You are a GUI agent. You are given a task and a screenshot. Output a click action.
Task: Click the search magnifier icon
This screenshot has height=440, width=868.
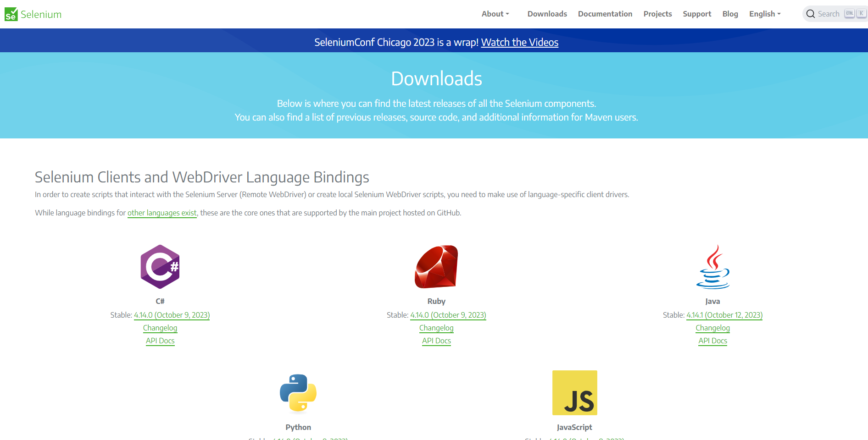(811, 14)
